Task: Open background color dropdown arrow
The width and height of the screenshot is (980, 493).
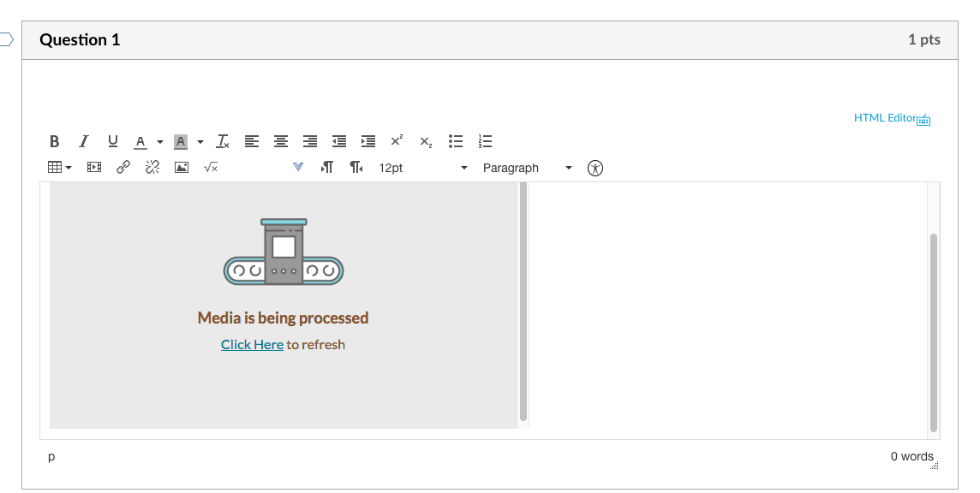Action: click(x=200, y=142)
